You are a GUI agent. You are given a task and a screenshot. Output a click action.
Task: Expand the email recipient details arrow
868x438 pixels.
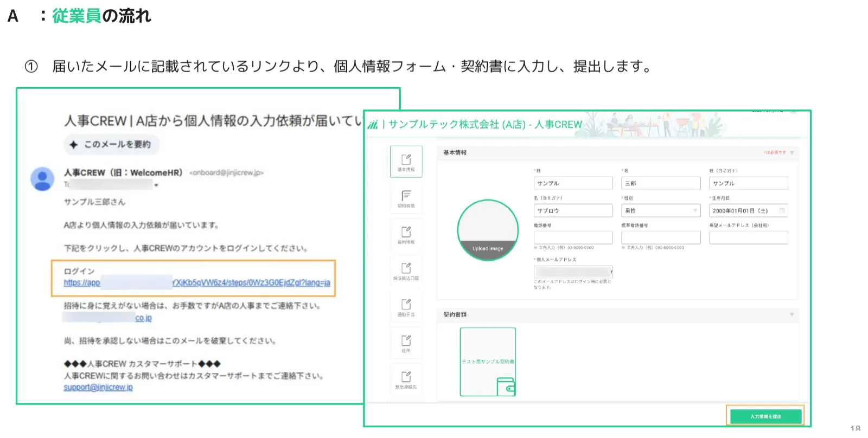(156, 185)
